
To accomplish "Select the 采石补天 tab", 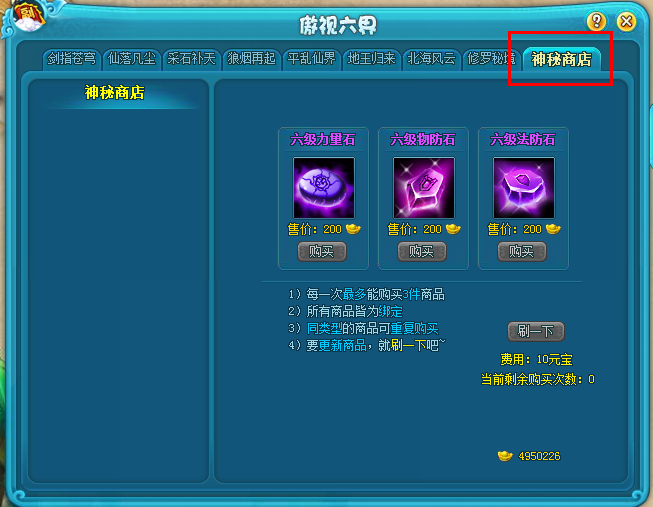I will point(191,59).
